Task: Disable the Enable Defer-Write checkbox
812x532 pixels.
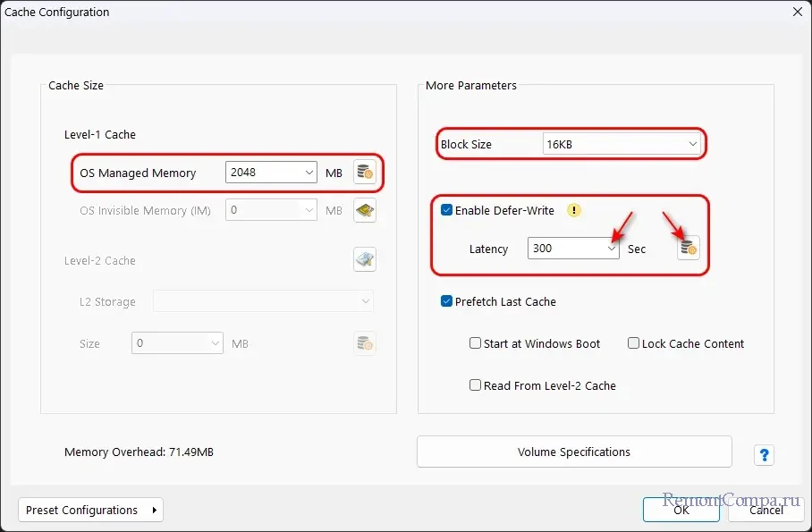Action: pos(447,211)
